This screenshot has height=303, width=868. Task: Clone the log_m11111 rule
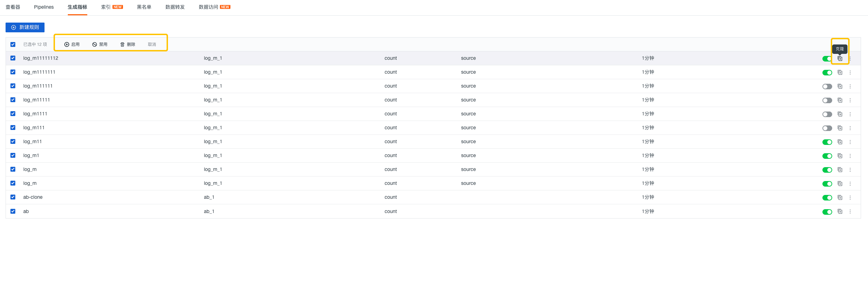pos(840,100)
